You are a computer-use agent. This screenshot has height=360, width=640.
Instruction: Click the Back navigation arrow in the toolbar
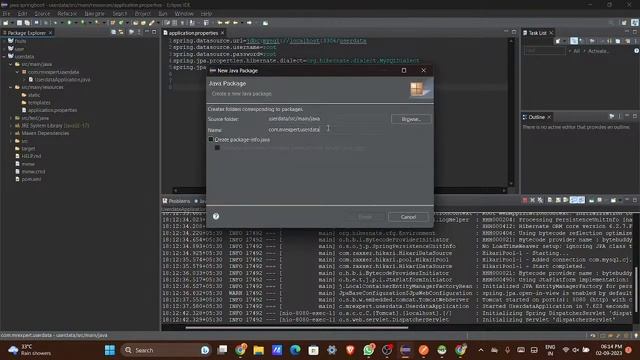click(x=236, y=23)
